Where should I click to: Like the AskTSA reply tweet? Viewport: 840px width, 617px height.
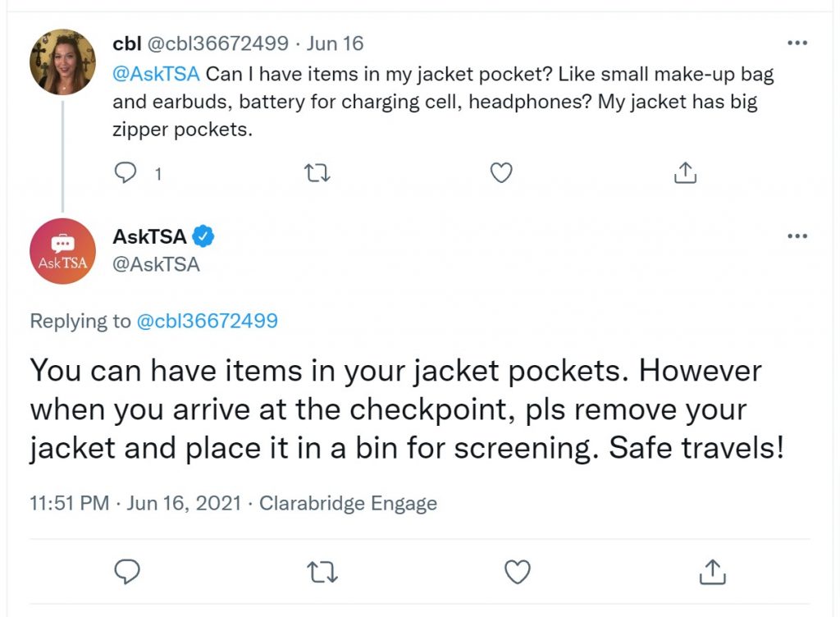(x=518, y=572)
